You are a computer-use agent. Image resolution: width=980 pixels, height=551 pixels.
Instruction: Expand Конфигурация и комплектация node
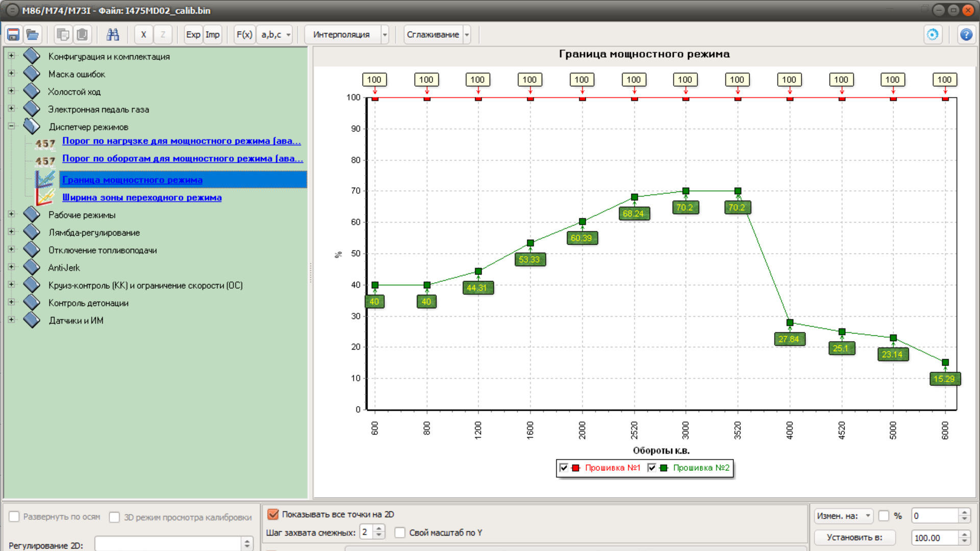[x=11, y=56]
